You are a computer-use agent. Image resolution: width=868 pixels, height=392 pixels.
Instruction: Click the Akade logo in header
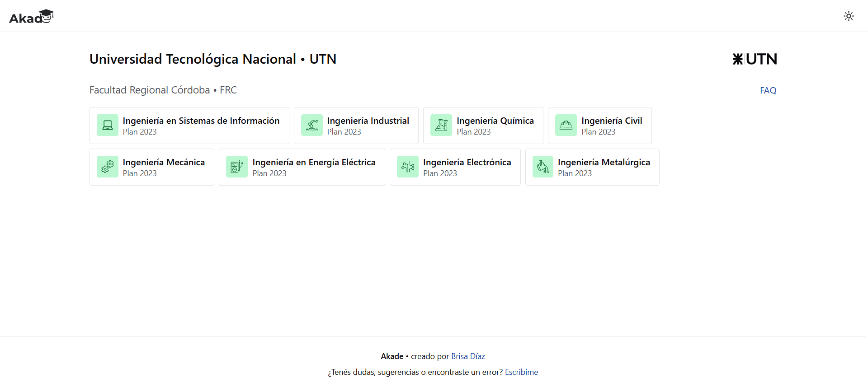pos(32,16)
